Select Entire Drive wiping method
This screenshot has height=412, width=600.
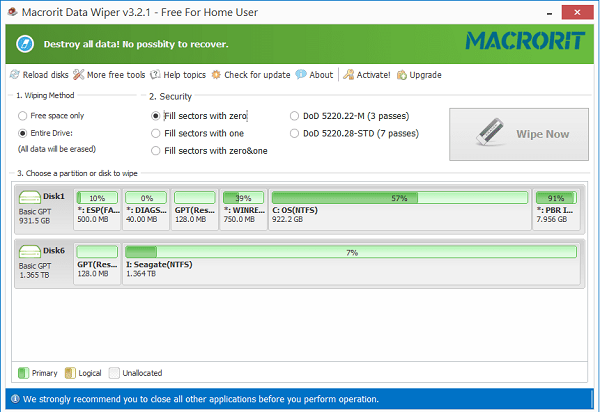(x=46, y=133)
